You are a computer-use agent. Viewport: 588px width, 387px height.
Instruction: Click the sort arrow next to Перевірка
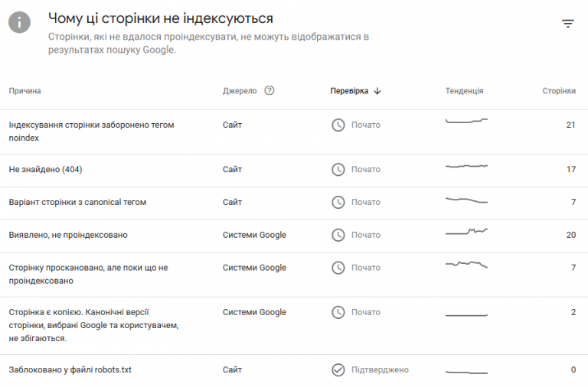coord(377,91)
